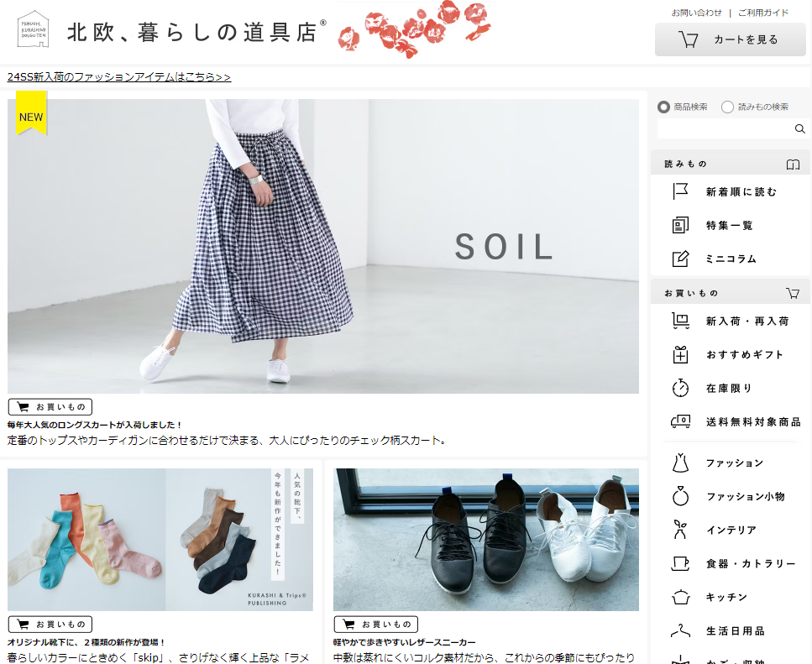Screen dimensions: 812x664
Task: Open the 新着順に読む flag icon
Action: [680, 191]
